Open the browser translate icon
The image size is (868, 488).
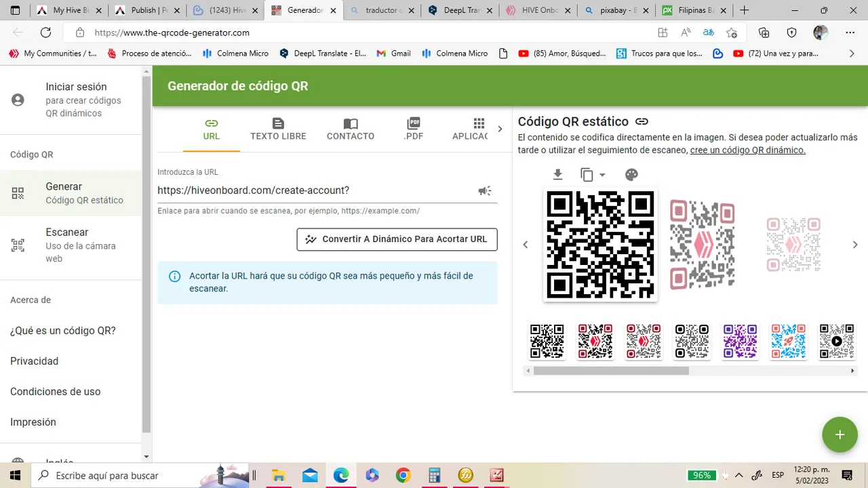[709, 33]
